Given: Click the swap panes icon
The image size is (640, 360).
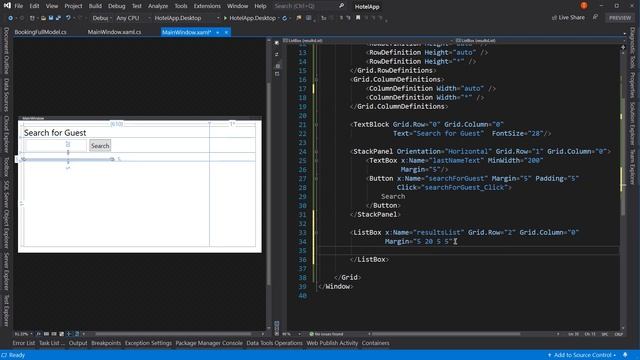Looking at the screenshot, I should pyautogui.click(x=277, y=54).
